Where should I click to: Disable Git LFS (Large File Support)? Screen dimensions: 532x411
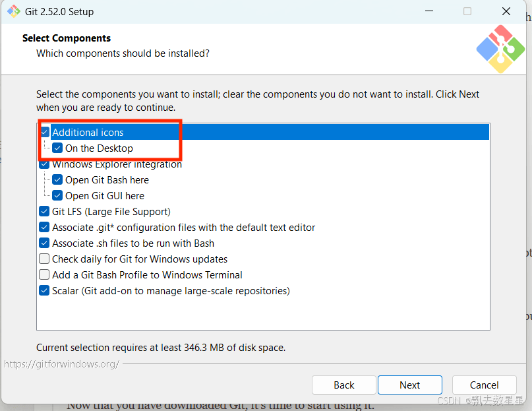44,211
